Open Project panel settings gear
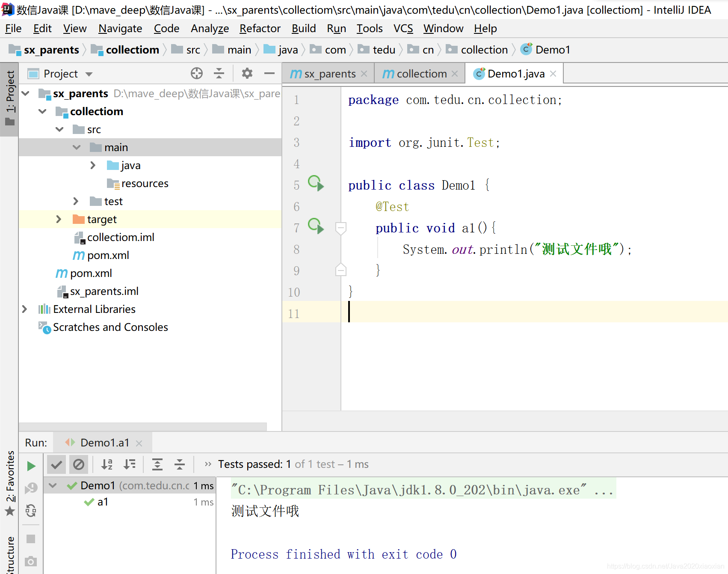Viewport: 728px width, 574px height. tap(247, 74)
